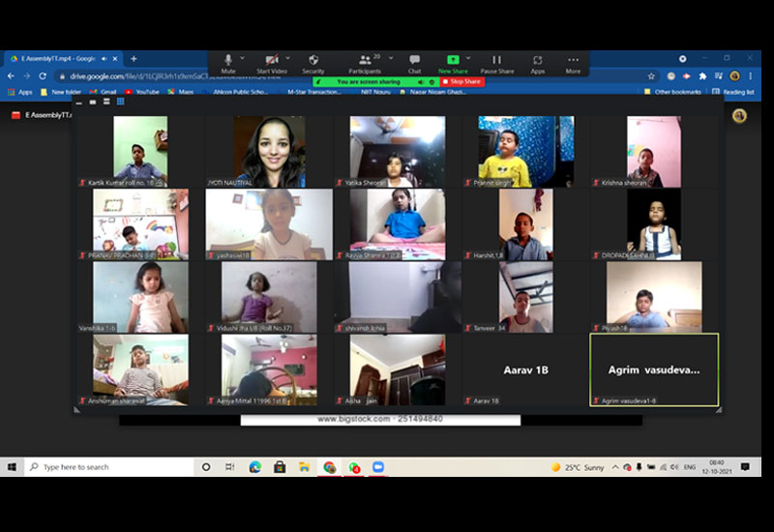Image resolution: width=774 pixels, height=532 pixels.
Task: Open the Apps bookmark shortcut
Action: point(19,92)
